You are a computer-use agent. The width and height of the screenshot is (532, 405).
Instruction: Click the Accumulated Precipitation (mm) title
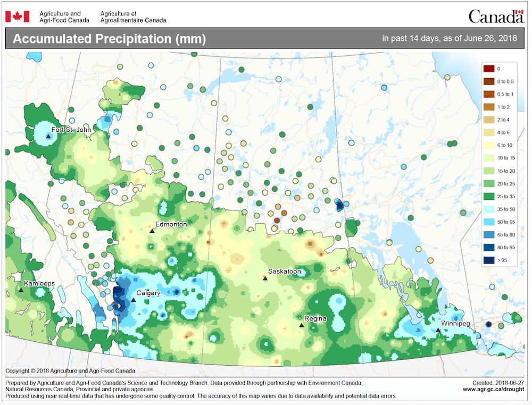[x=109, y=39]
